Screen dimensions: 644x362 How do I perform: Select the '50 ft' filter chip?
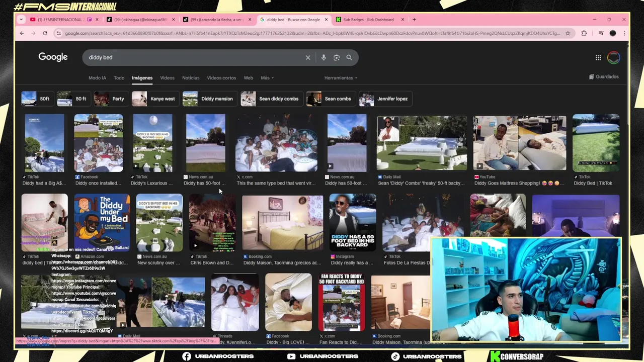pos(73,99)
